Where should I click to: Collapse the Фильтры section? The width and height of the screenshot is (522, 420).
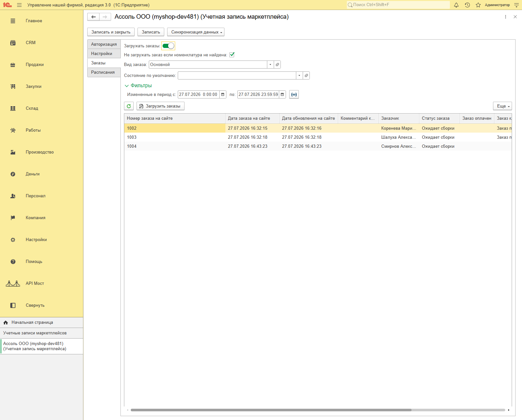pos(138,86)
